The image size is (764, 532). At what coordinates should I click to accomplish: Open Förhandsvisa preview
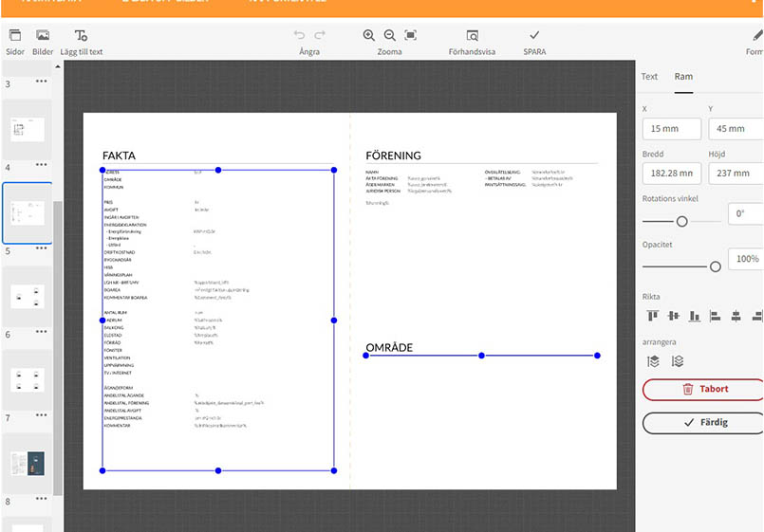click(472, 42)
